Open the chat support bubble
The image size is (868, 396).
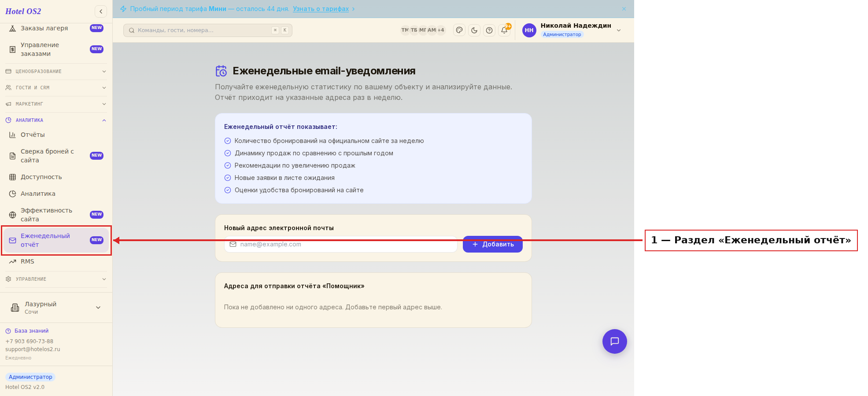point(614,341)
